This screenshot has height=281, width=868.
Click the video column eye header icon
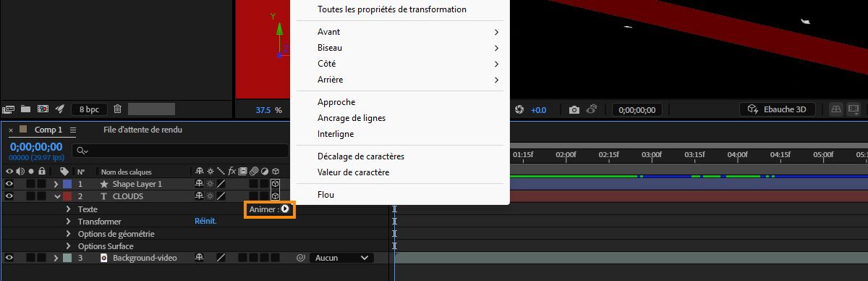[x=9, y=172]
